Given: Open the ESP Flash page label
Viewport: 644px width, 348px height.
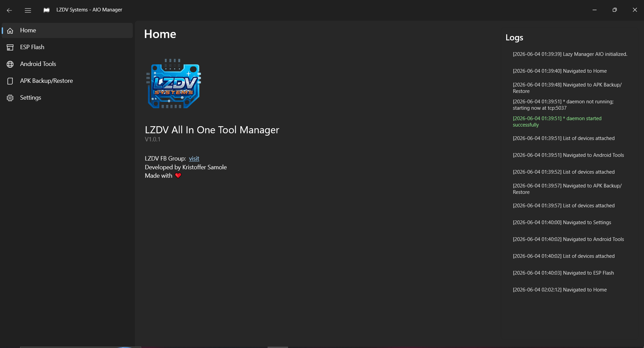Looking at the screenshot, I should (x=32, y=47).
